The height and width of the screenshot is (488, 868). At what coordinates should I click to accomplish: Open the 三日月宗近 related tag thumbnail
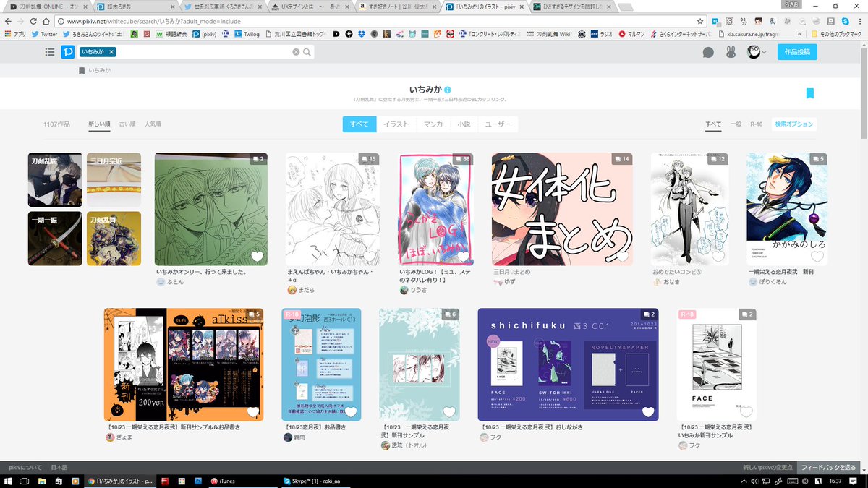click(114, 179)
